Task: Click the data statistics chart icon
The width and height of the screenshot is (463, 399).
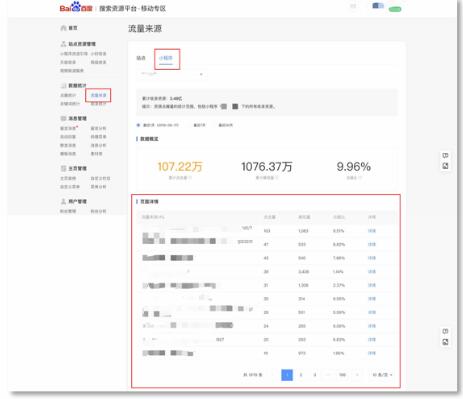Action: [63, 86]
